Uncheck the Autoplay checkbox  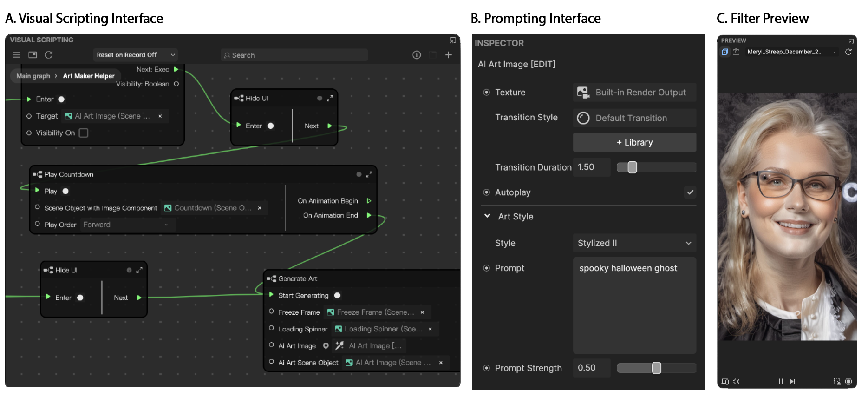pos(690,192)
